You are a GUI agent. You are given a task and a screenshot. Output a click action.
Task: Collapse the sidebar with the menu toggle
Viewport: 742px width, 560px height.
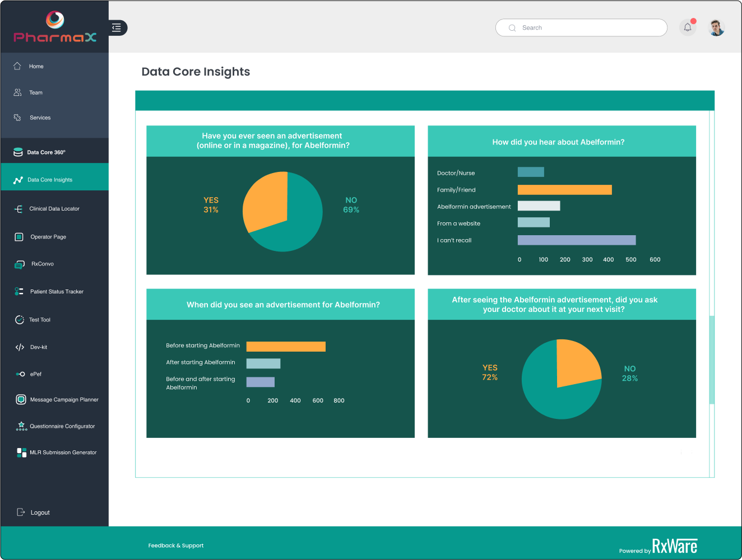coord(117,28)
